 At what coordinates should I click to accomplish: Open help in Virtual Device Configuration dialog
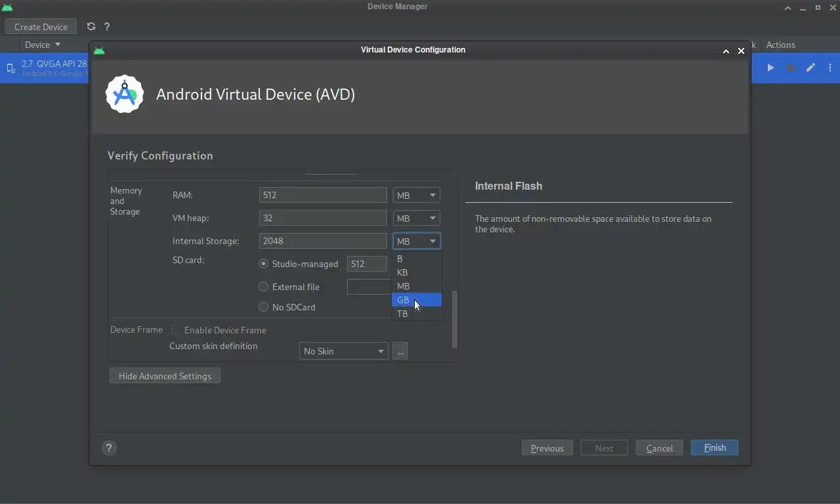(x=109, y=448)
